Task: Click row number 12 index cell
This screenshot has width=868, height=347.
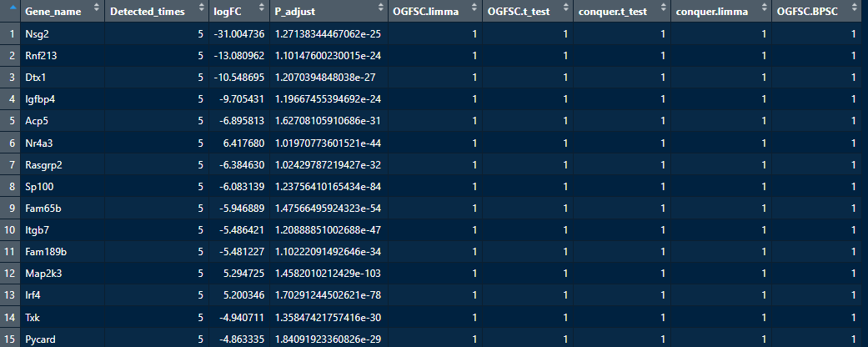Action: click(10, 274)
